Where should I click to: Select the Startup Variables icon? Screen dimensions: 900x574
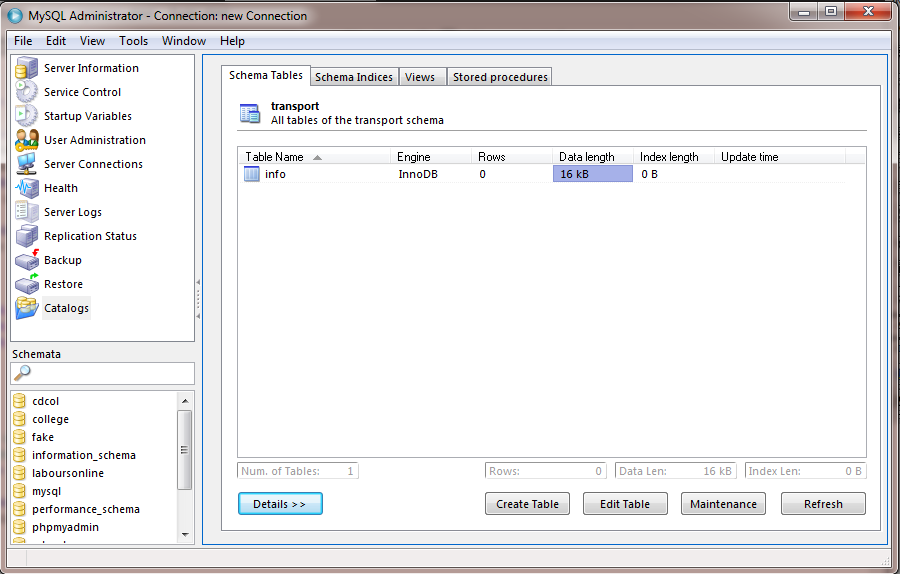(x=26, y=116)
